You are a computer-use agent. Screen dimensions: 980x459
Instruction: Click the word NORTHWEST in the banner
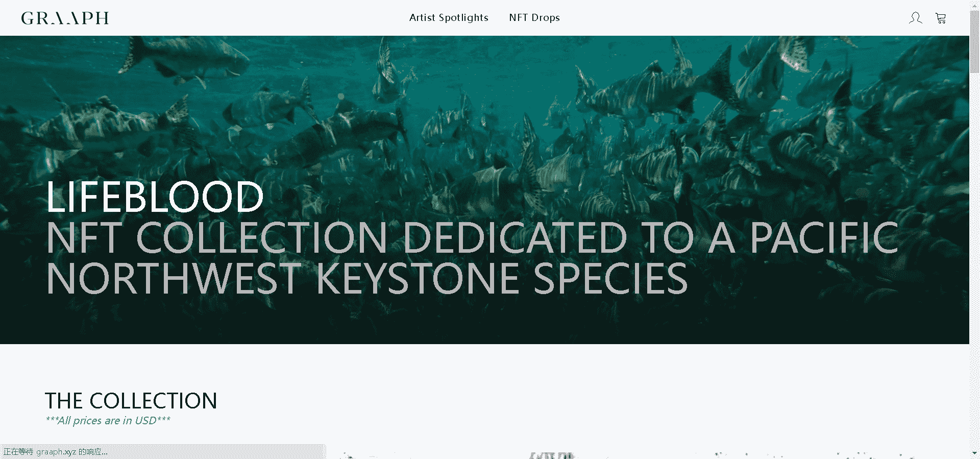pyautogui.click(x=174, y=279)
